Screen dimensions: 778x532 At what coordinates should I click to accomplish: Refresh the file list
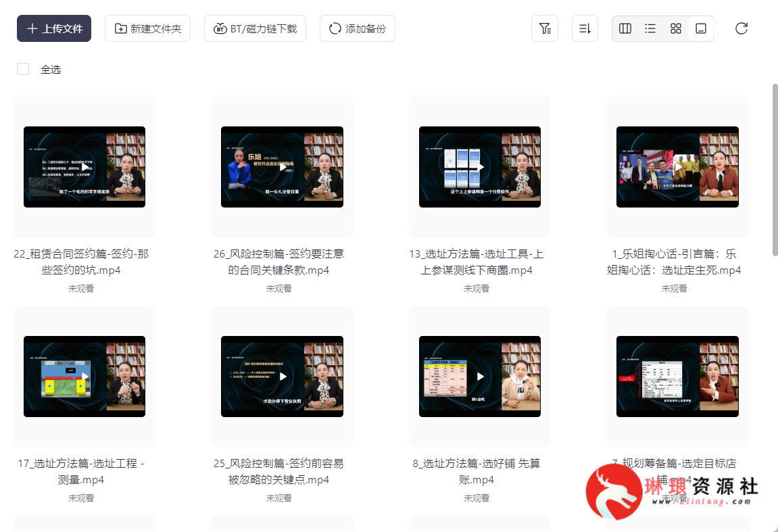tap(741, 28)
